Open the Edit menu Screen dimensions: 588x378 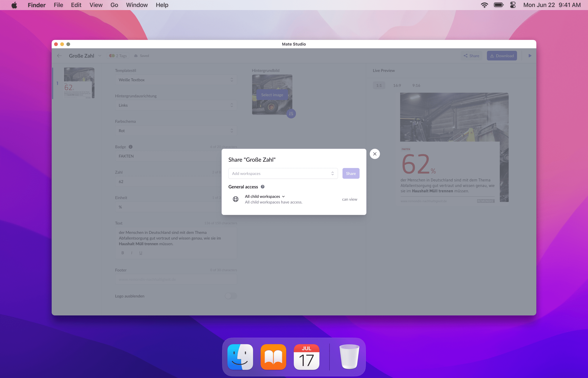point(76,5)
